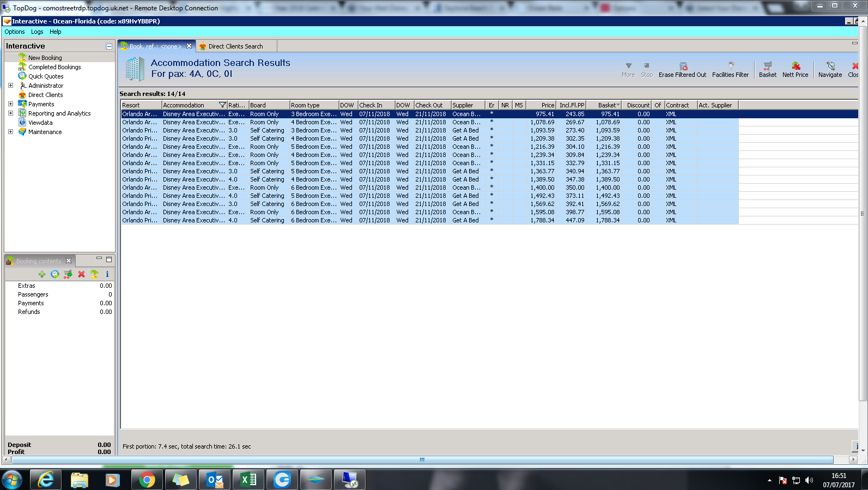The height and width of the screenshot is (490, 868).
Task: Select the Booking contents tab
Action: 39,261
